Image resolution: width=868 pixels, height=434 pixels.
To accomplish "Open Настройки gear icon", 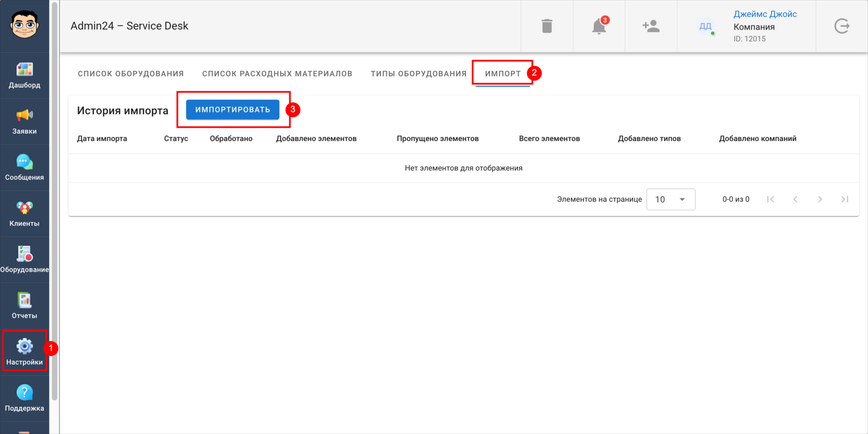I will point(24,346).
